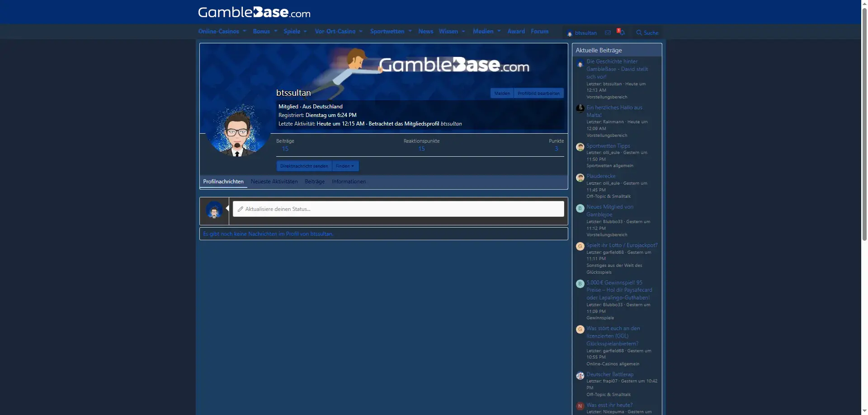Switch to the Profilnachrichten tab
This screenshot has height=415, width=868.
click(223, 182)
